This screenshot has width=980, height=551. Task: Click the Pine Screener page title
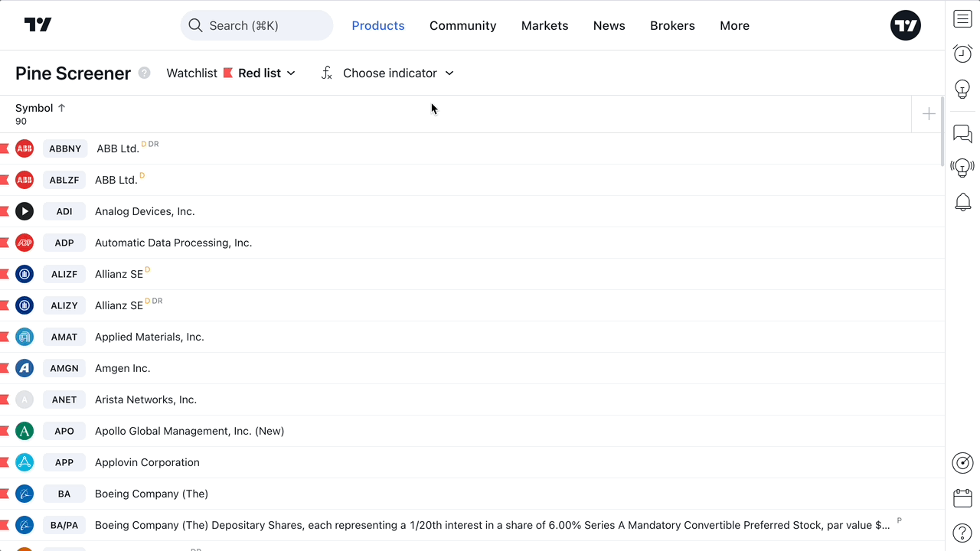(x=73, y=73)
